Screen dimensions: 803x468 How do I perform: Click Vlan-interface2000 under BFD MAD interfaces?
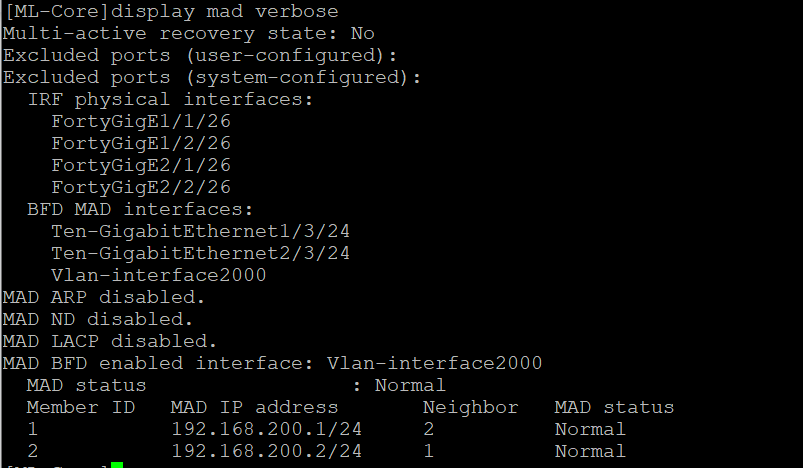(159, 275)
